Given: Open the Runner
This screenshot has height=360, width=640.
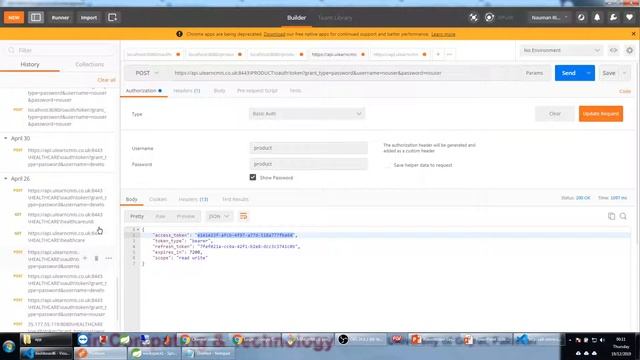Looking at the screenshot, I should coord(60,18).
